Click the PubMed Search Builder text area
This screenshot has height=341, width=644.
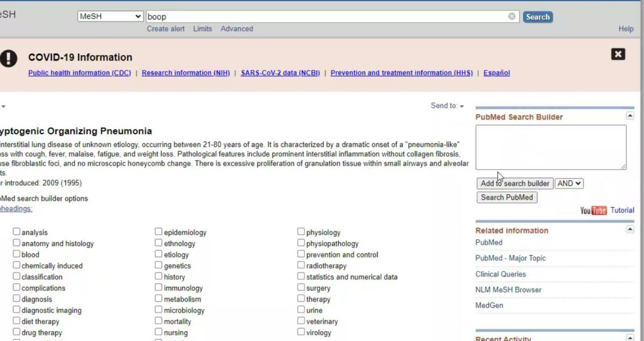(x=551, y=147)
